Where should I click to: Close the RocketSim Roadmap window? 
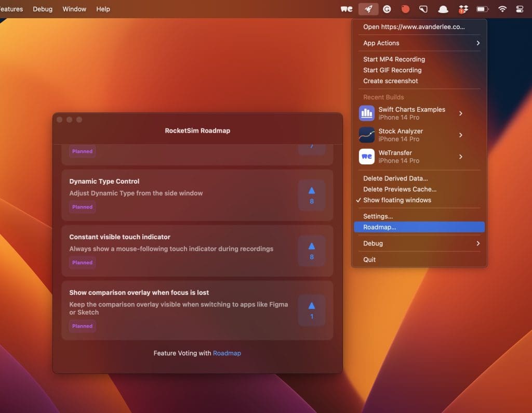pos(59,120)
